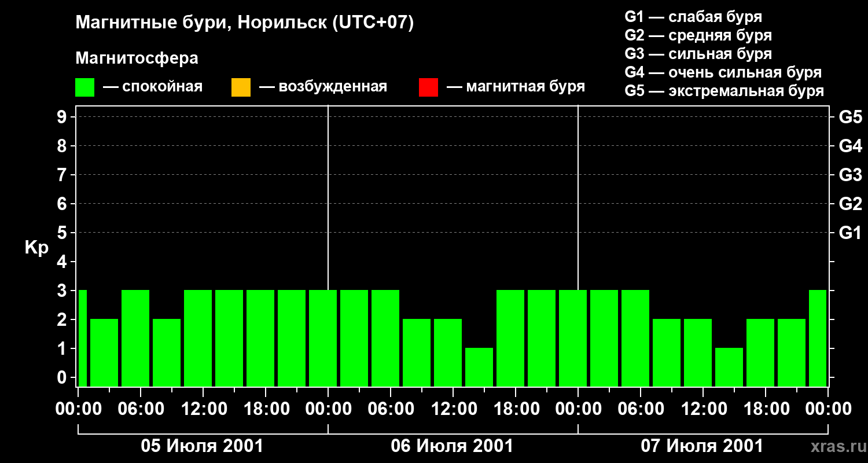868x463 pixels.
Task: Click the right-axis 'G1' level label
Action: pos(851,233)
